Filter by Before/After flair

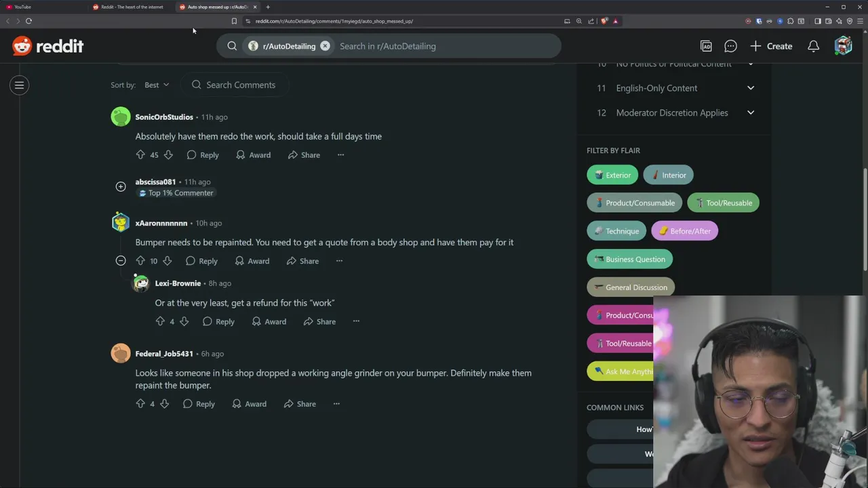click(x=684, y=231)
